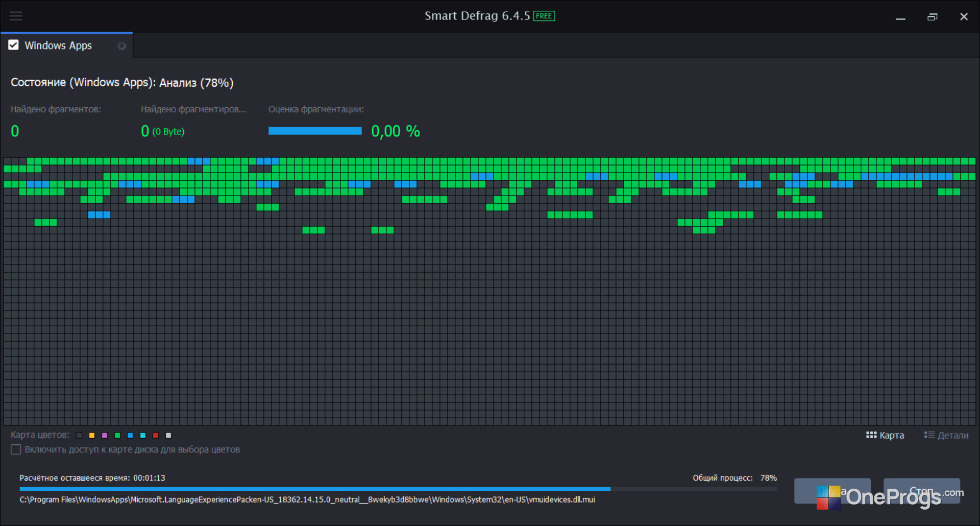Pick the yellow legend color swatch

tap(92, 435)
